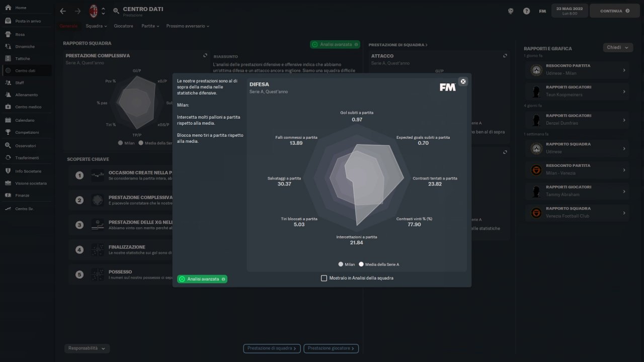This screenshot has width=644, height=362.
Task: Switch club with the up-down chevrons
Action: 103,11
